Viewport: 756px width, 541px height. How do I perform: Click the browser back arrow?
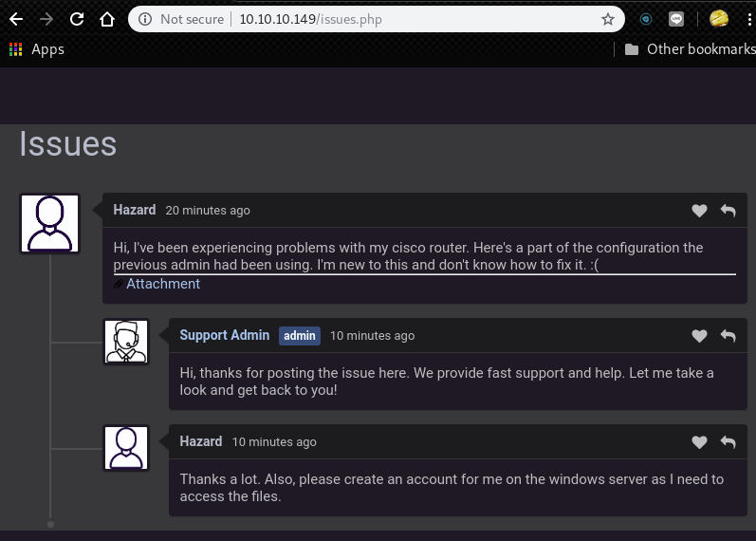15,19
